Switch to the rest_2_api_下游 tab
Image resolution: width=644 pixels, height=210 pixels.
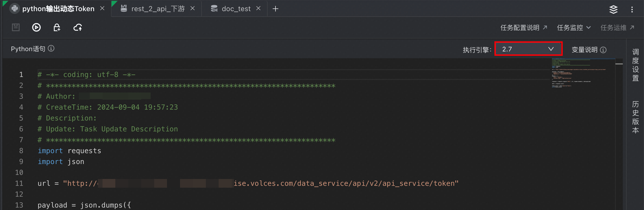[x=158, y=9]
